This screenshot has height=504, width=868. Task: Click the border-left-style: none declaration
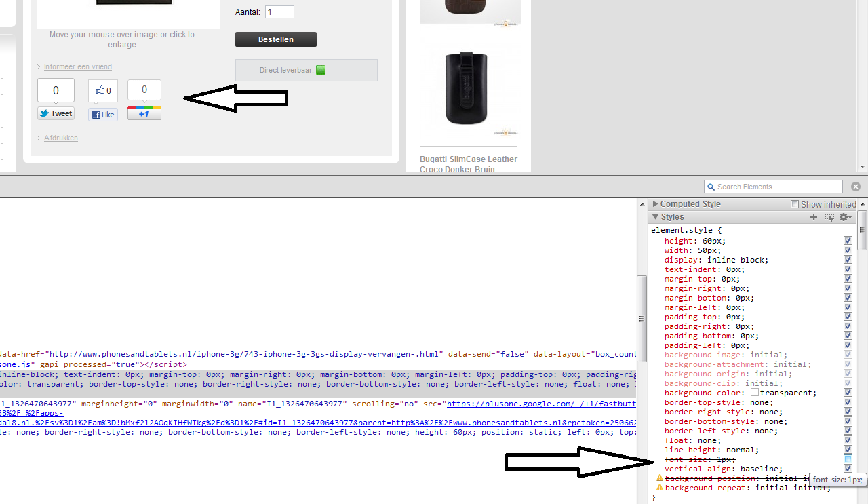(722, 431)
